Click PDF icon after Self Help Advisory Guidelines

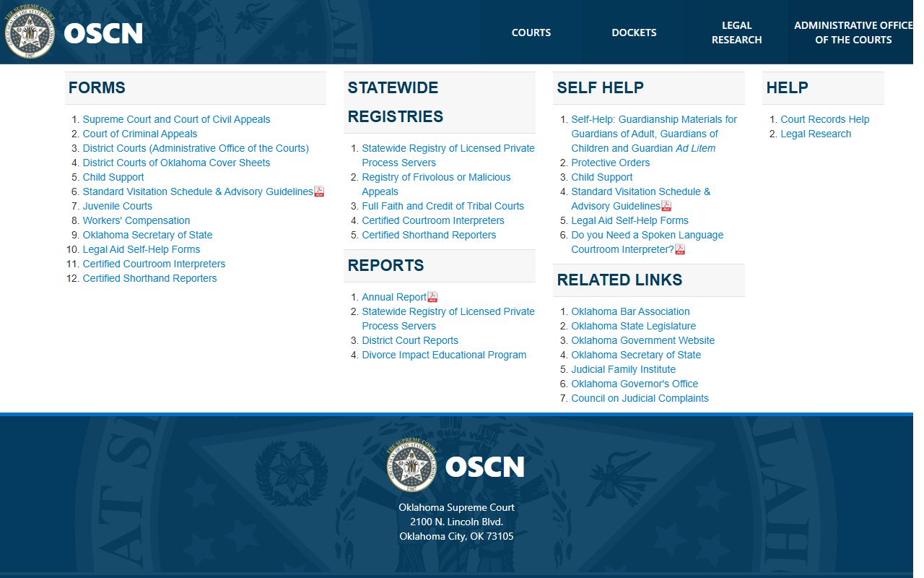coord(666,206)
